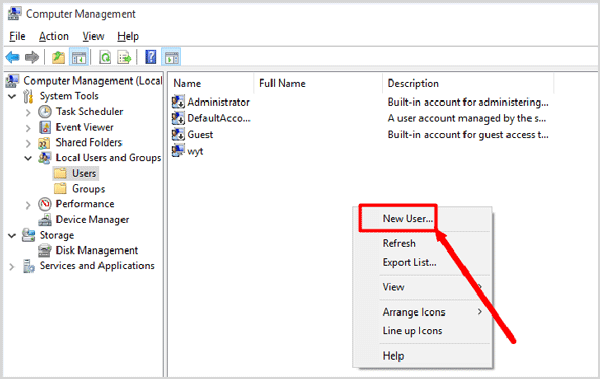The image size is (600, 379).
Task: Toggle the Show/Hide Console Tree icon
Action: point(79,57)
